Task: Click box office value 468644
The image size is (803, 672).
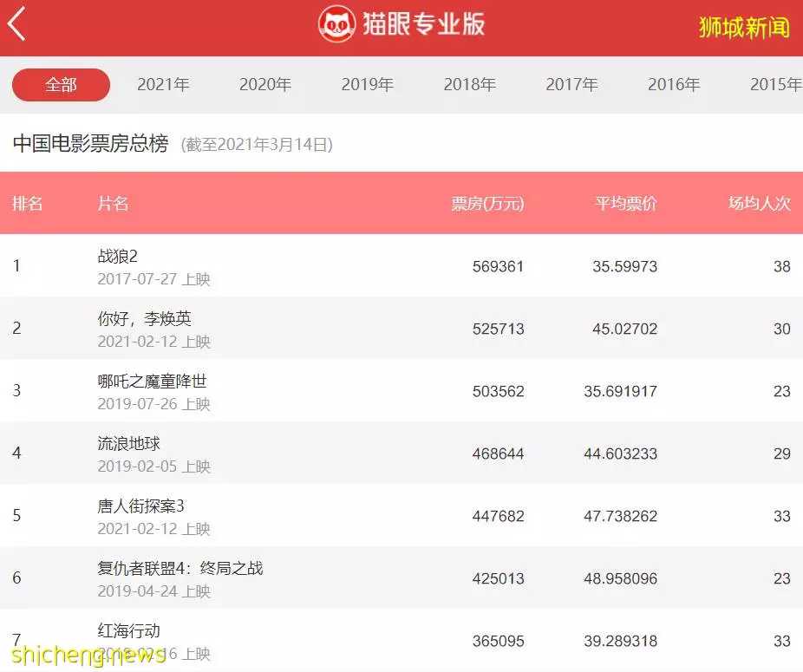Action: (498, 453)
